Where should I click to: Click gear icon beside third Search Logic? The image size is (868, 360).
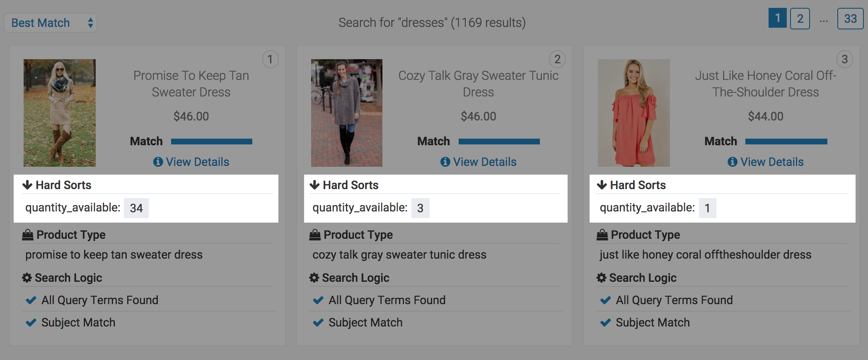pyautogui.click(x=601, y=278)
